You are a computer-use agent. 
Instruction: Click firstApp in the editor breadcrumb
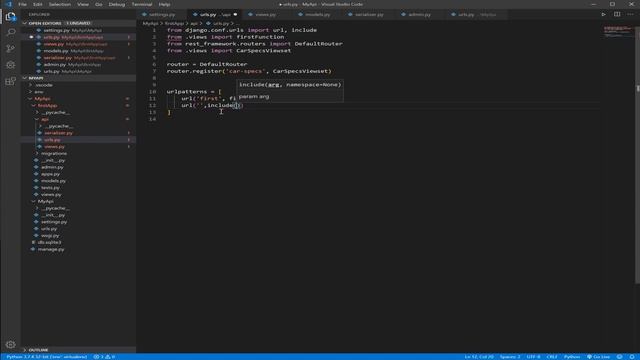[x=174, y=24]
